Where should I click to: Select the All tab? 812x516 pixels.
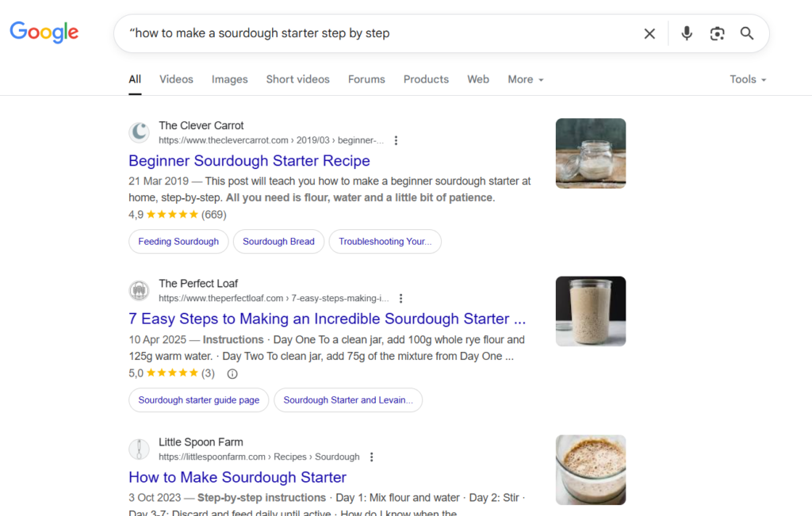(x=135, y=79)
